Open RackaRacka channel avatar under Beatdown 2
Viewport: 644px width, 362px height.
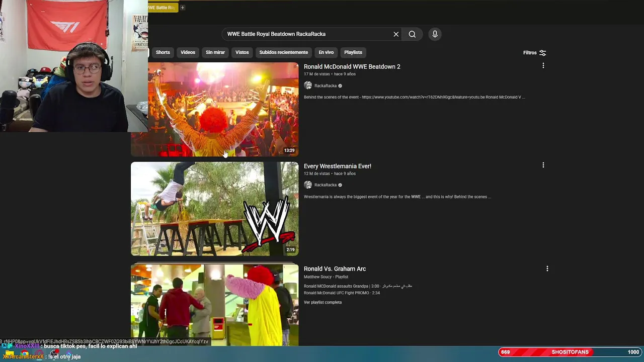click(308, 85)
